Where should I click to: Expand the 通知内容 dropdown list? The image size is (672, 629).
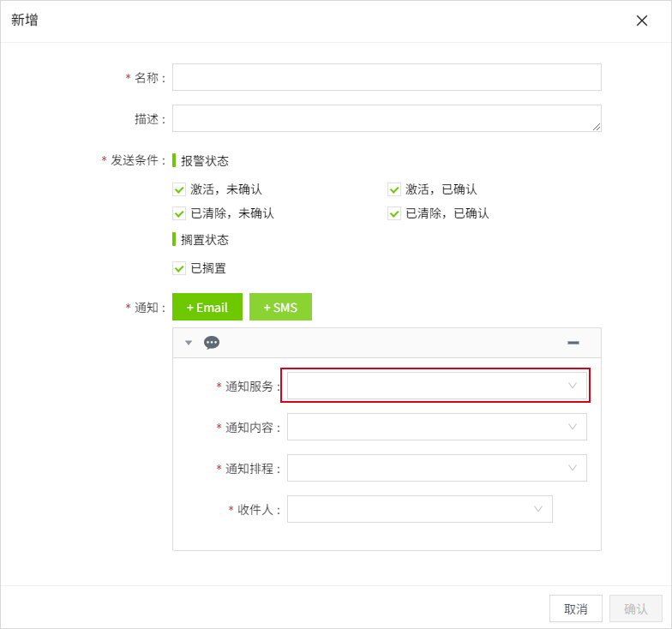436,427
